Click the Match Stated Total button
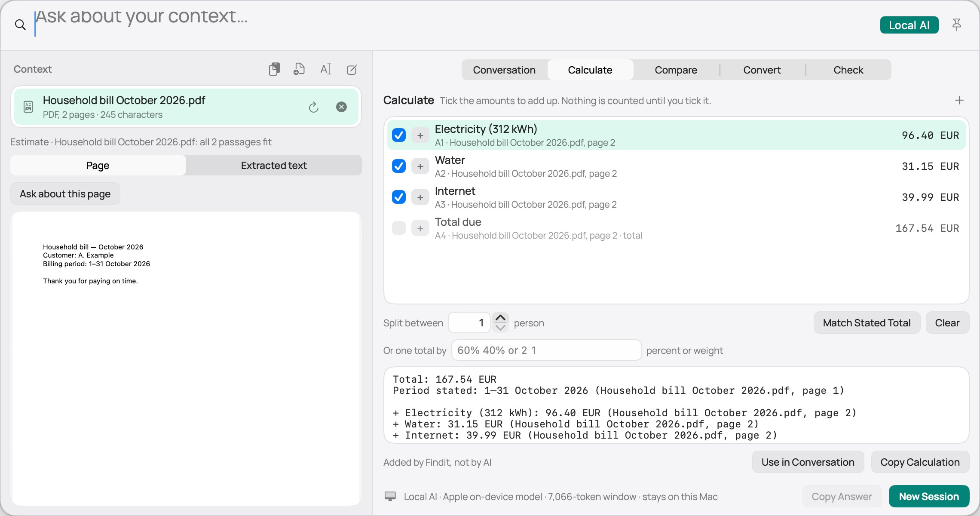Image resolution: width=980 pixels, height=516 pixels. tap(867, 323)
